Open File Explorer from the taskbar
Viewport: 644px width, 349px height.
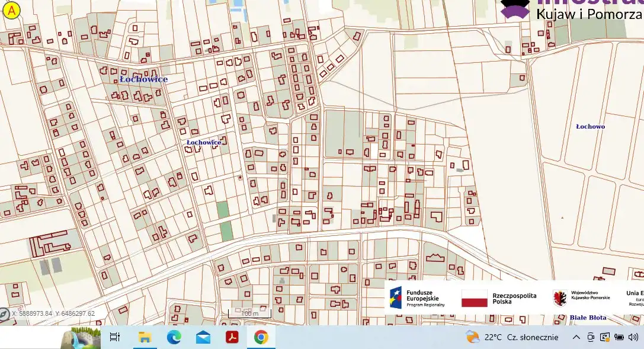click(x=145, y=337)
